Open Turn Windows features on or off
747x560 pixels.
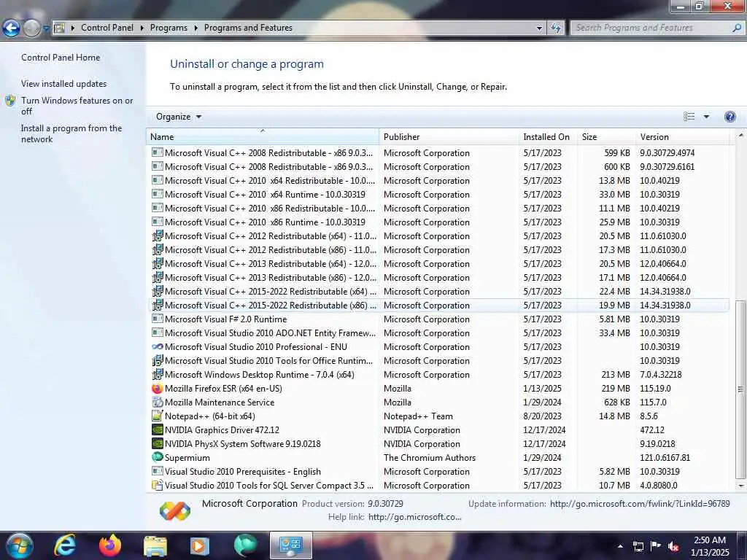[77, 106]
